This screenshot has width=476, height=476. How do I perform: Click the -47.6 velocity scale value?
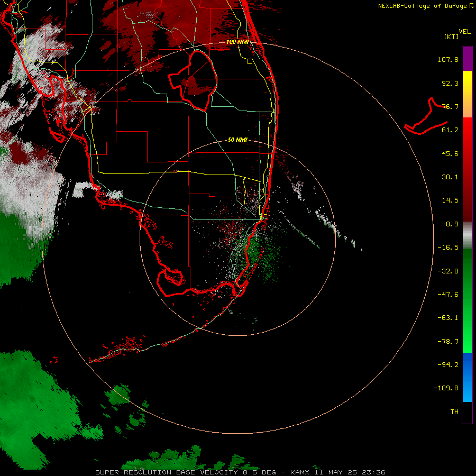tap(448, 295)
